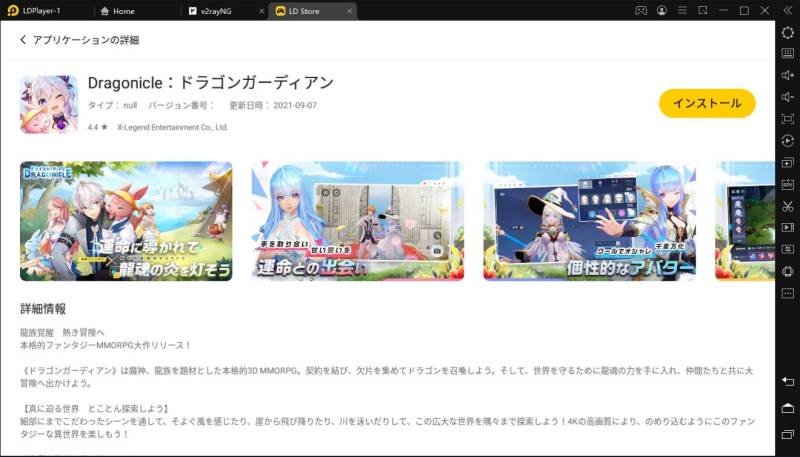800x457 pixels.
Task: Open the more tools ellipsis icon
Action: [x=788, y=293]
